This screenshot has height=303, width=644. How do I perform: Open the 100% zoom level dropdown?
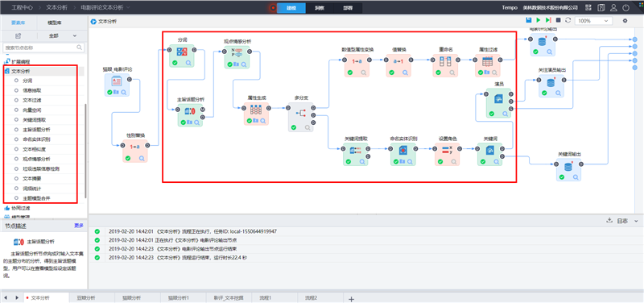[x=593, y=21]
